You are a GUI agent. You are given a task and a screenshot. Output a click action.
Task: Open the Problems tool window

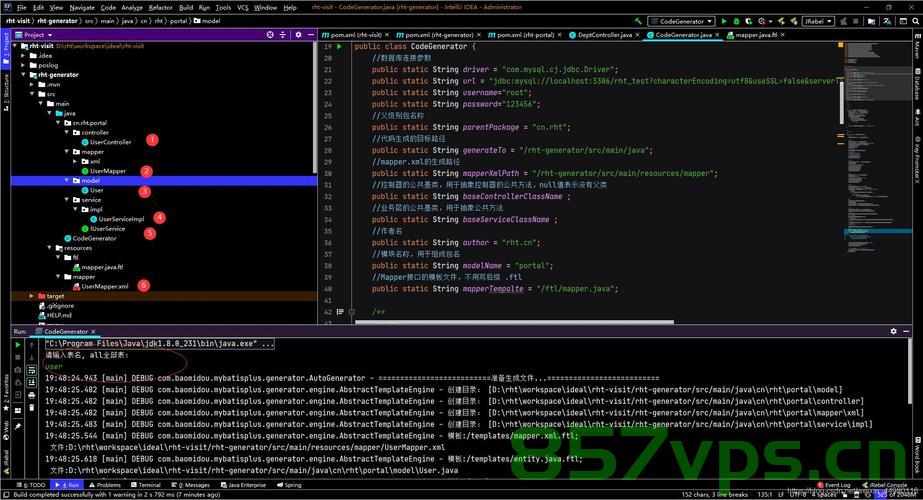105,485
